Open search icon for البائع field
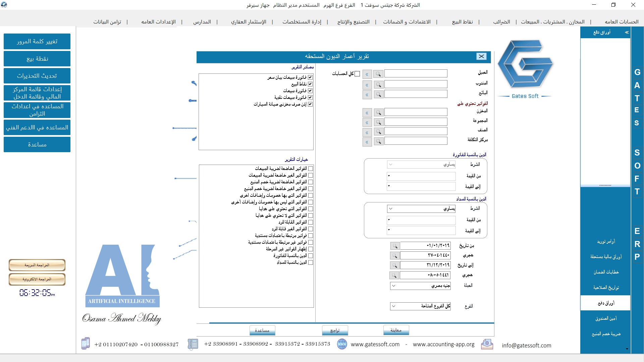Viewport: 644px width, 362px height. click(378, 95)
